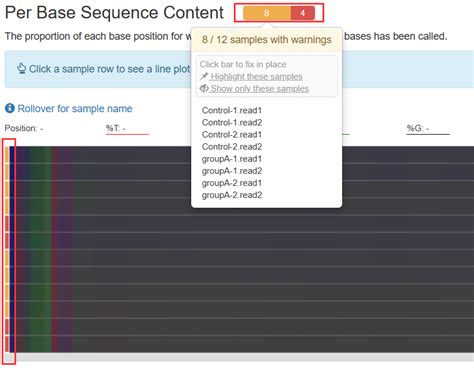Select groupA-2.read2 in the popover list
This screenshot has height=370, width=474.
pyautogui.click(x=232, y=195)
